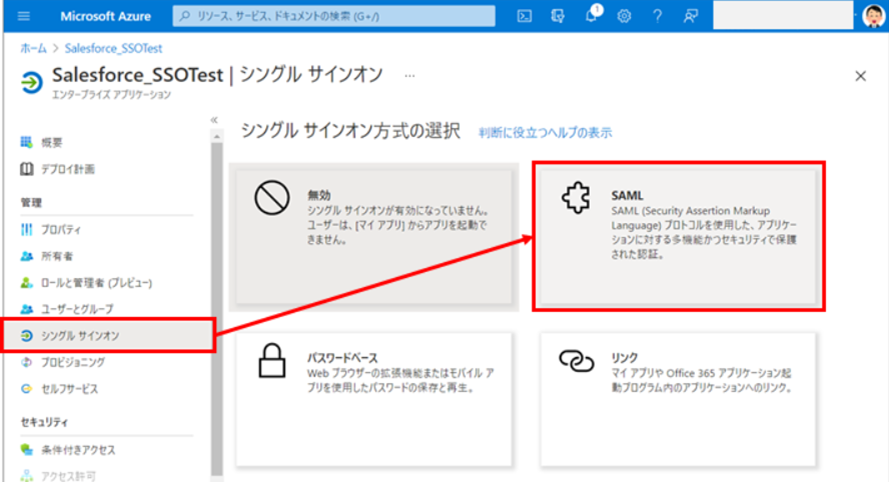Show notifications via the bell icon
The width and height of the screenshot is (889, 482).
tap(591, 15)
